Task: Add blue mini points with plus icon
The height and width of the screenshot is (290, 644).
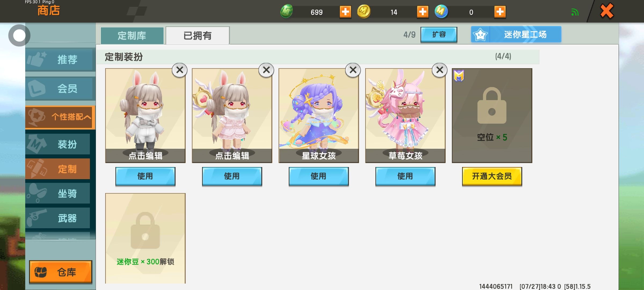Action: (x=500, y=12)
